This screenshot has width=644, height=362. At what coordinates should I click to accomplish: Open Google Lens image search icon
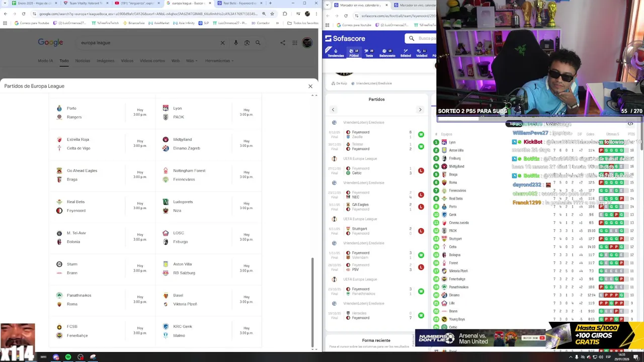[247, 43]
